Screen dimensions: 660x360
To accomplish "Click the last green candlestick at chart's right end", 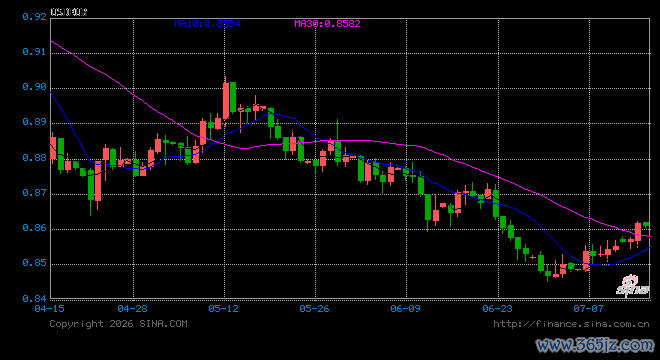I will 646,224.
